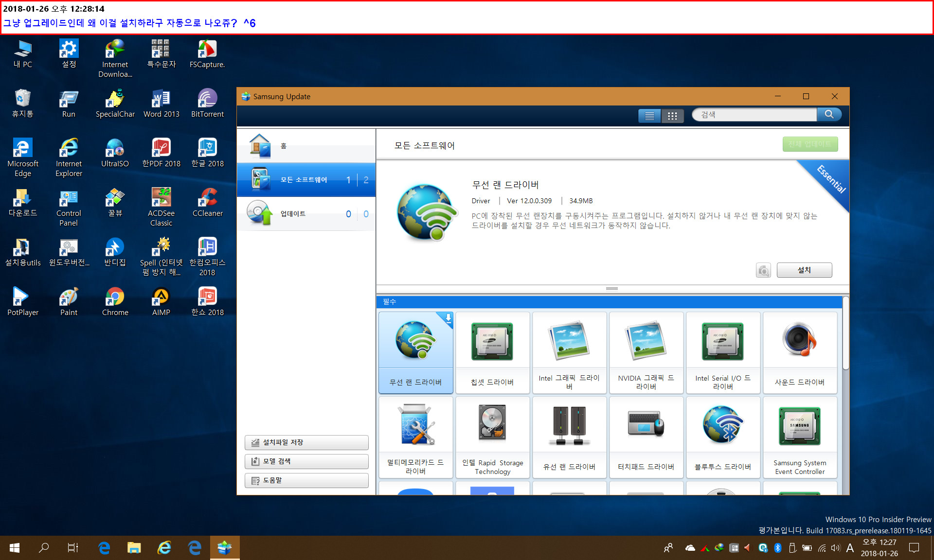Open the Action Center notification icon

(914, 548)
